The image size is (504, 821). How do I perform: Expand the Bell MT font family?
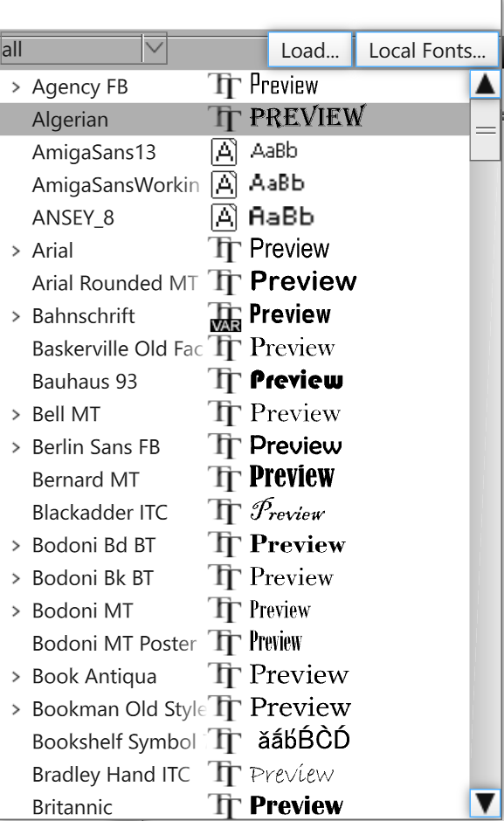pos(17,415)
